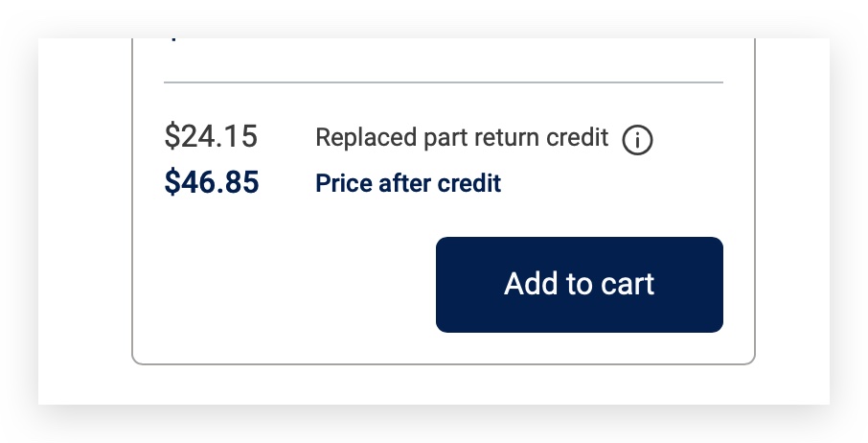Show details for replaced part credit
Image resolution: width=868 pixels, height=443 pixels.
tap(637, 140)
